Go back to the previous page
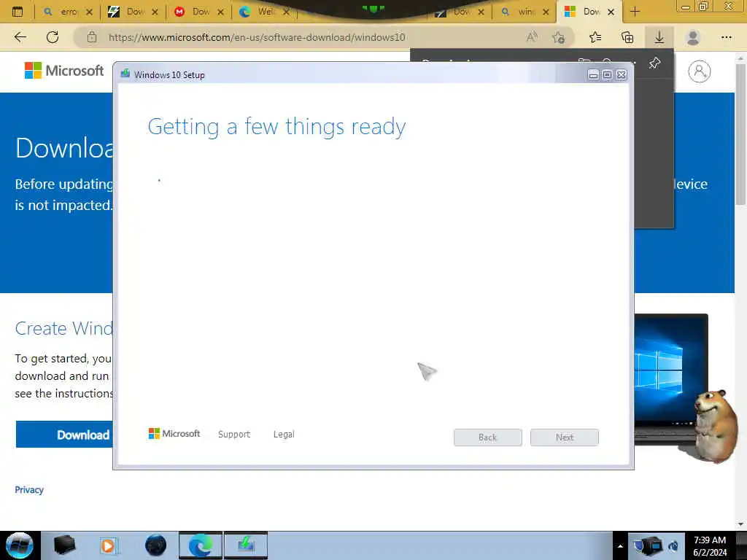 (x=20, y=37)
